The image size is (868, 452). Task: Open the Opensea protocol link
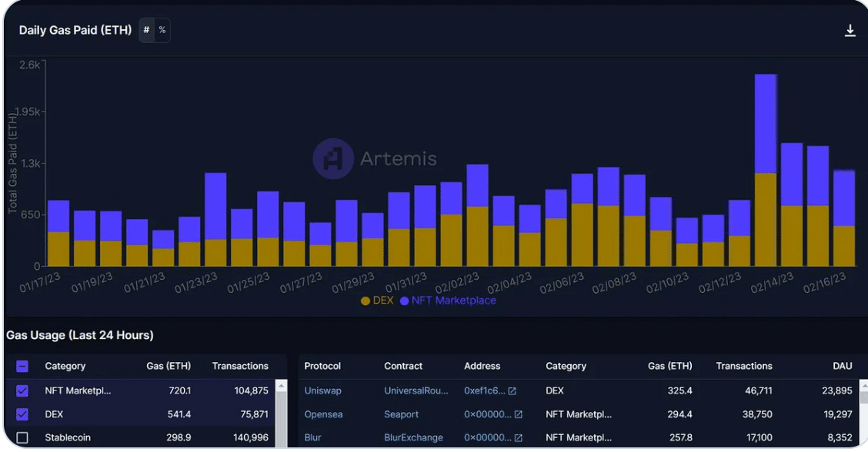pos(323,414)
